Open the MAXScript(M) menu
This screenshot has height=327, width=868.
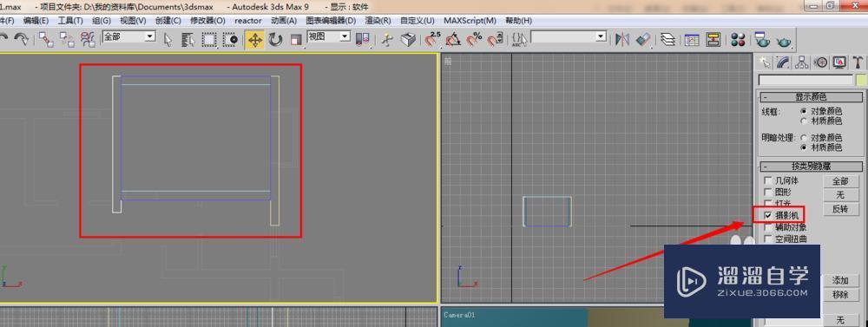[x=470, y=21]
